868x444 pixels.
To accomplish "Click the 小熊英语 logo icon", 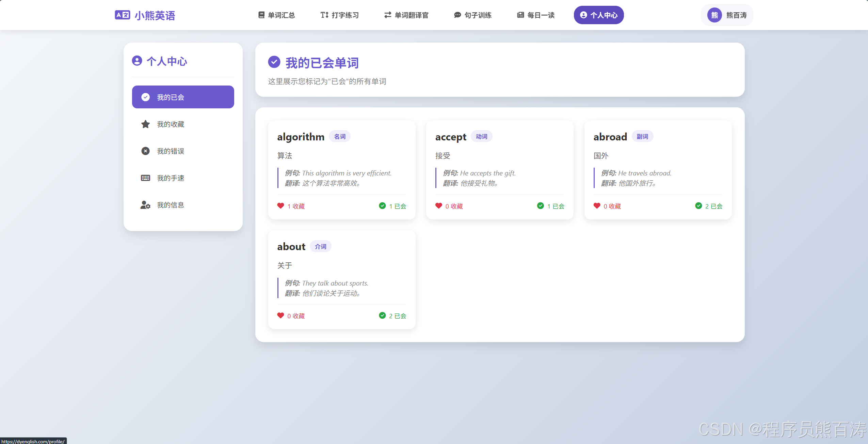I will point(123,15).
